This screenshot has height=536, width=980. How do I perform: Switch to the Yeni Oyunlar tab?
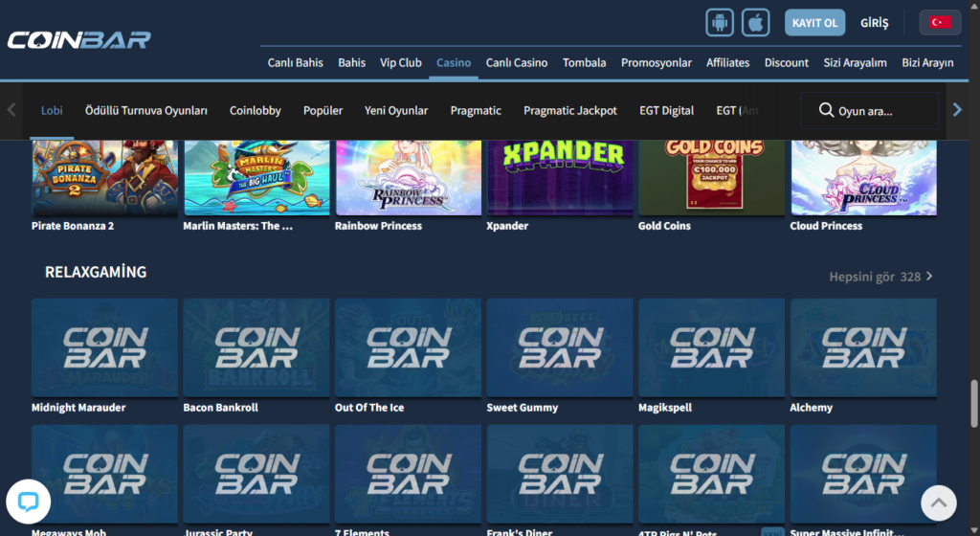click(396, 111)
